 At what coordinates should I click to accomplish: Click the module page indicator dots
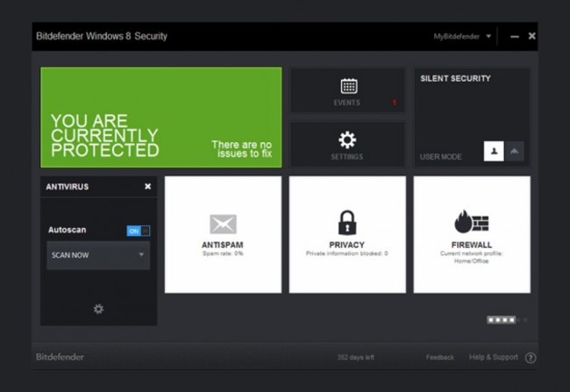(x=502, y=320)
